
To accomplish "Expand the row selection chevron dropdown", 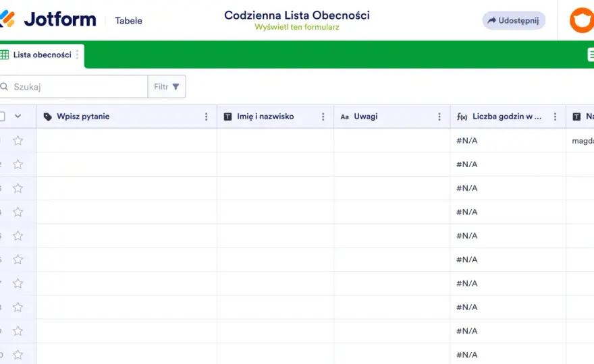I will pyautogui.click(x=18, y=116).
